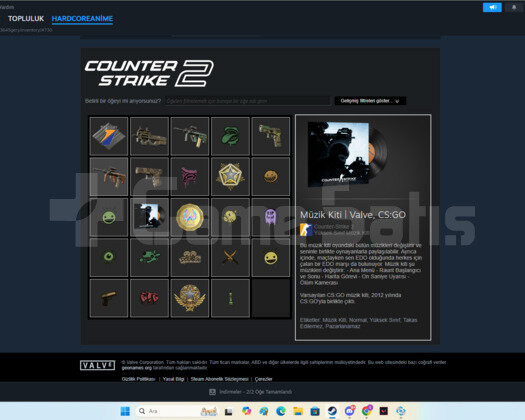This screenshot has width=525, height=420.
Task: Open the geonames.org link in footer
Action: pos(137,368)
